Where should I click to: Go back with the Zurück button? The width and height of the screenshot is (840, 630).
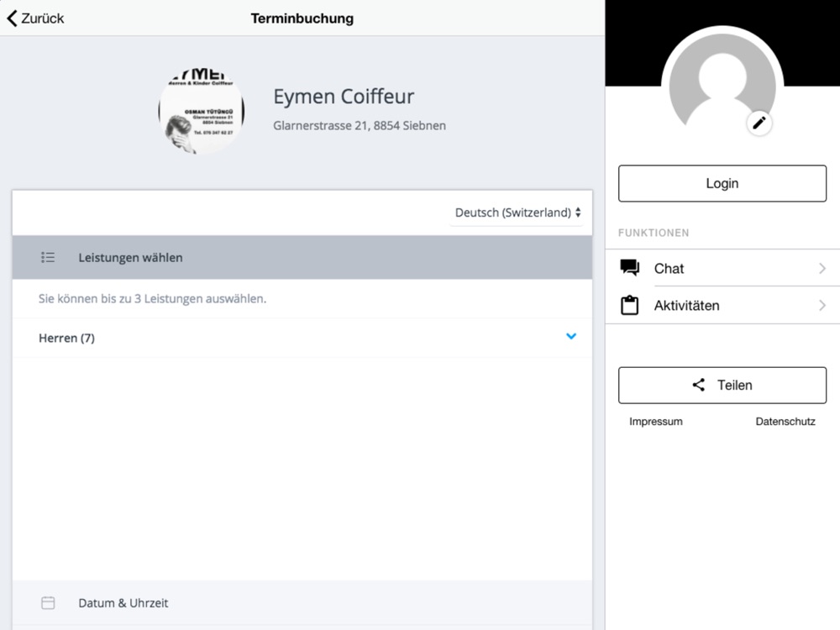pyautogui.click(x=35, y=18)
